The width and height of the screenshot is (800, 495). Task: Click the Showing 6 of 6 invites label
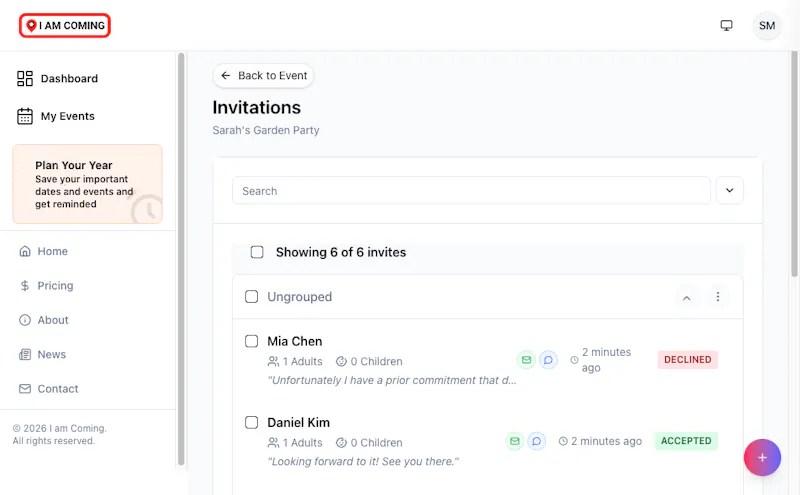[341, 252]
